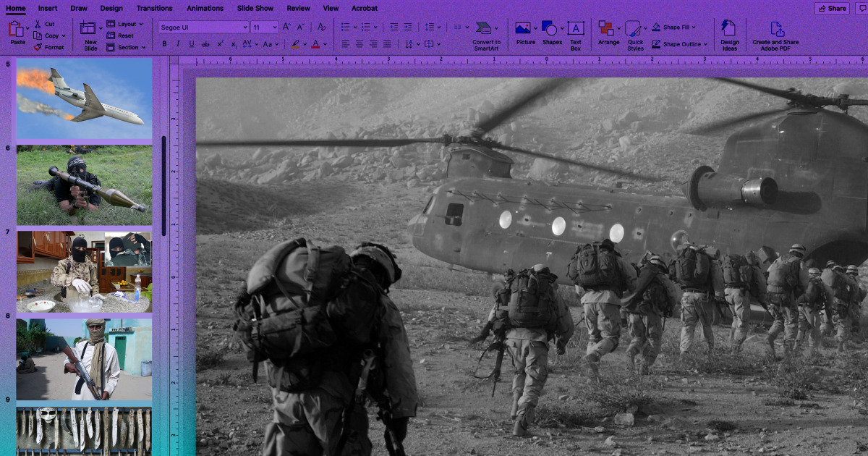Screen dimensions: 868x456
Task: Toggle underline formatting
Action: 191,44
